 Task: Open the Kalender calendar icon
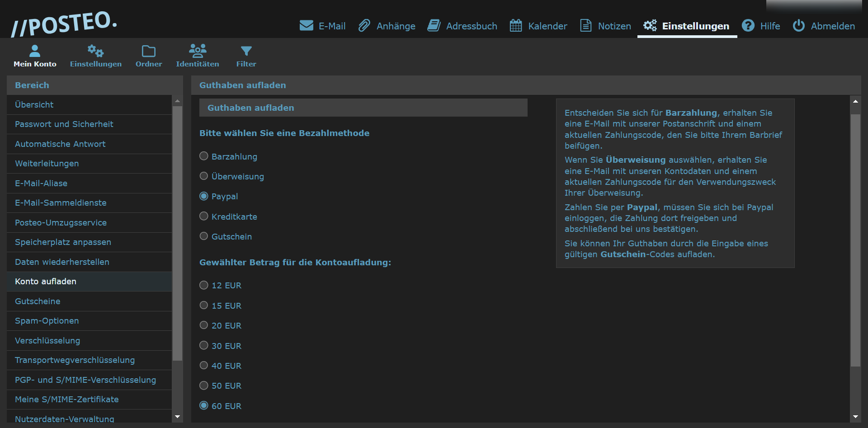tap(515, 26)
